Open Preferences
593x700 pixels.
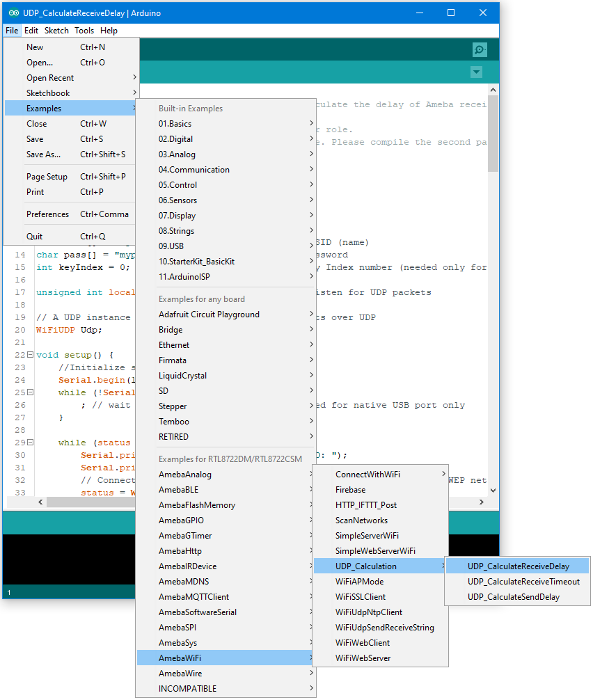coord(70,214)
